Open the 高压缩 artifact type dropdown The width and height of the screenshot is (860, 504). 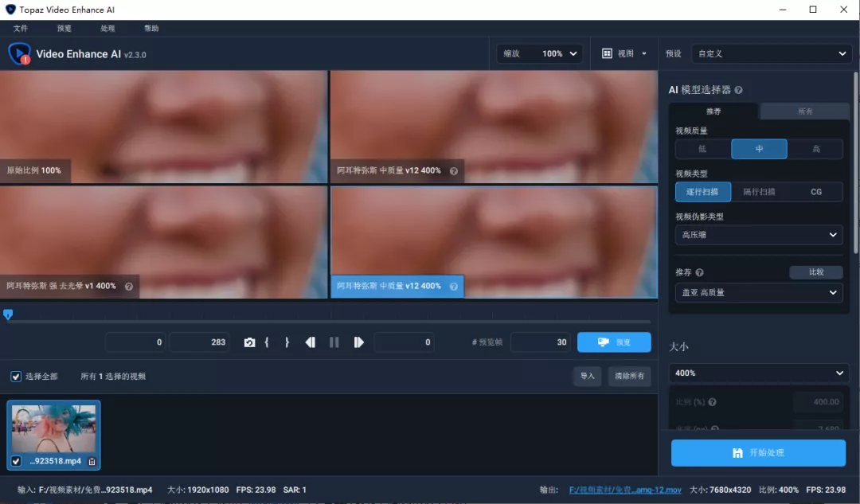pos(759,235)
